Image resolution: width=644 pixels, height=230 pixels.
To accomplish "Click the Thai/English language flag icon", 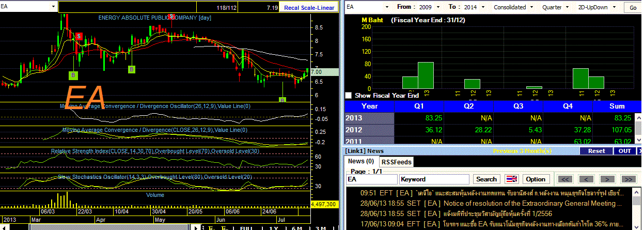I will pos(511,179).
